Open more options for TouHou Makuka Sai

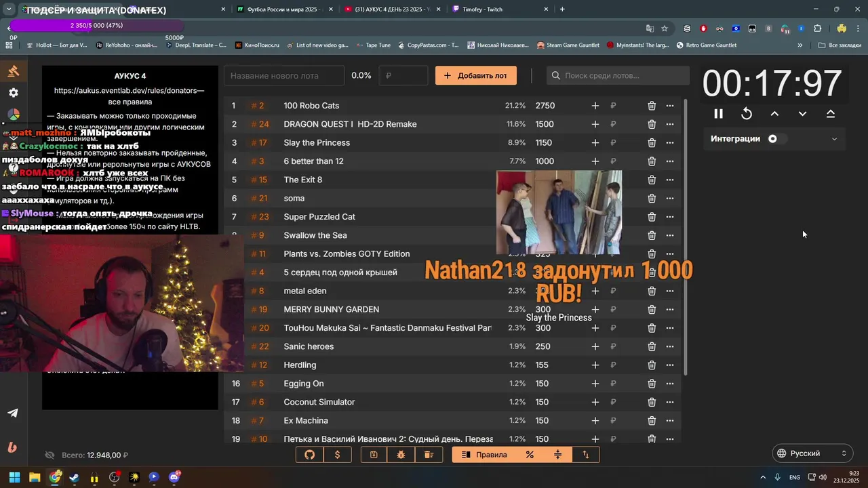click(x=670, y=328)
